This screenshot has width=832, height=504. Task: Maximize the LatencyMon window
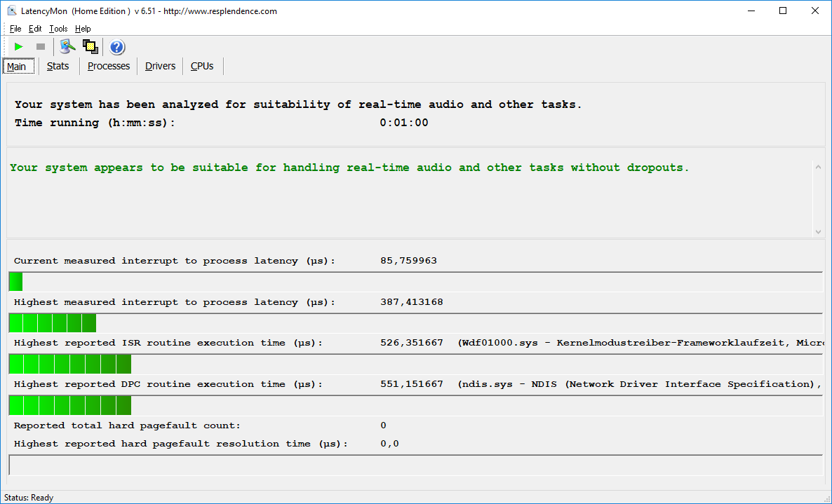pyautogui.click(x=783, y=11)
